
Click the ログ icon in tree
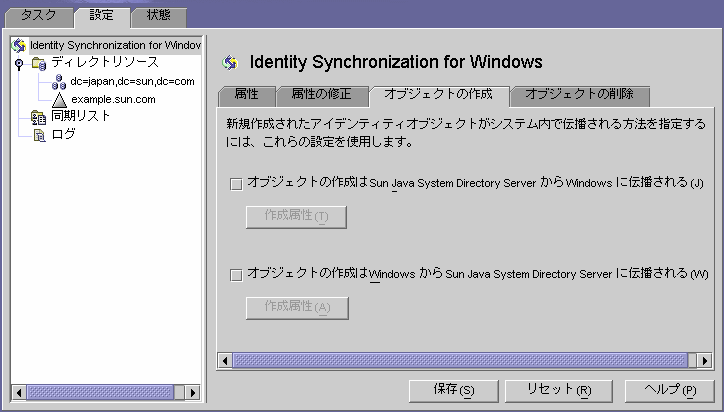pyautogui.click(x=40, y=135)
